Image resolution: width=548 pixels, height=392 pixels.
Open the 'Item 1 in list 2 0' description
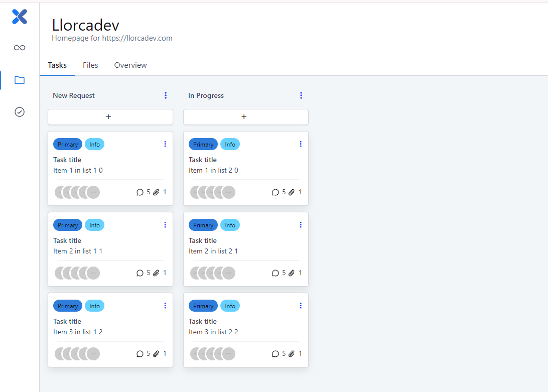(214, 170)
